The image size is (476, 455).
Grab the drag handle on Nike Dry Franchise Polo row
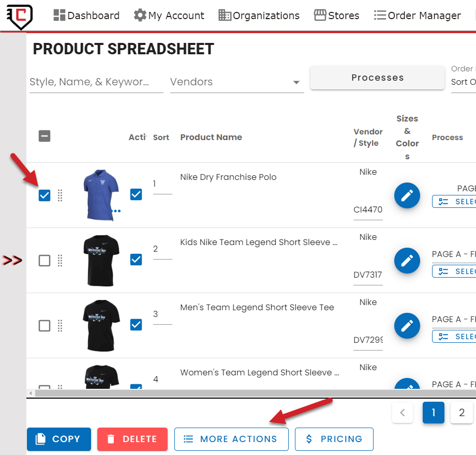pyautogui.click(x=60, y=195)
